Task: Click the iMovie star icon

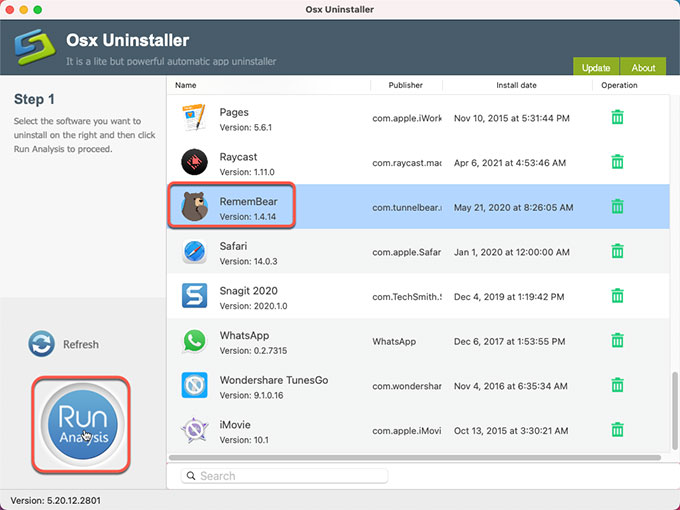Action: pos(194,430)
